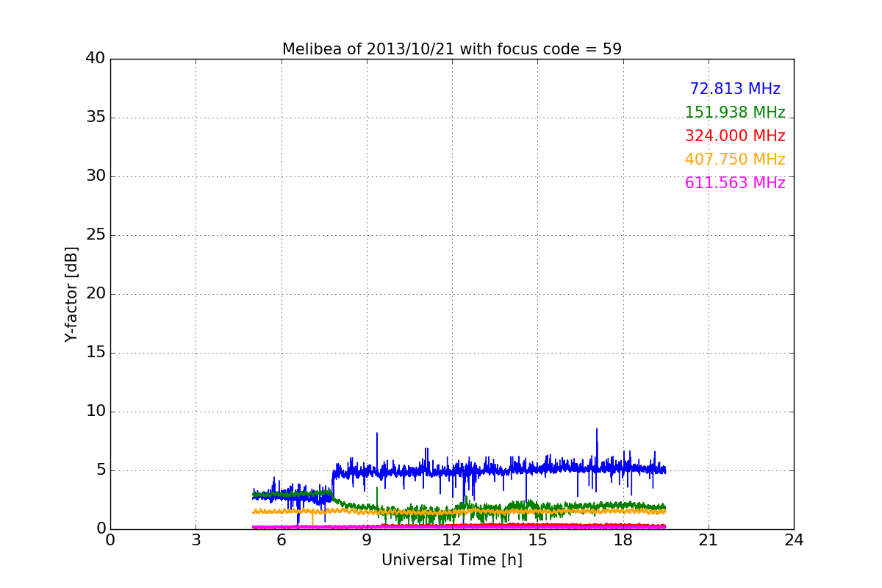Click the y-axis tick label 10
This screenshot has height=588, width=882.
point(96,412)
